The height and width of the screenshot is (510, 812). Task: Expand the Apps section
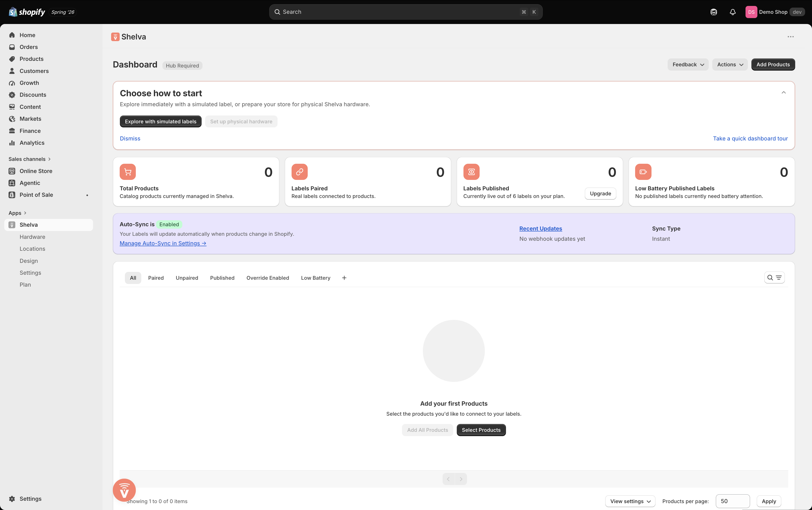coord(18,213)
